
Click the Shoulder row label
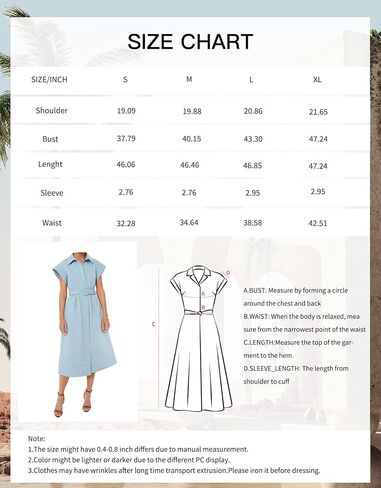(51, 110)
